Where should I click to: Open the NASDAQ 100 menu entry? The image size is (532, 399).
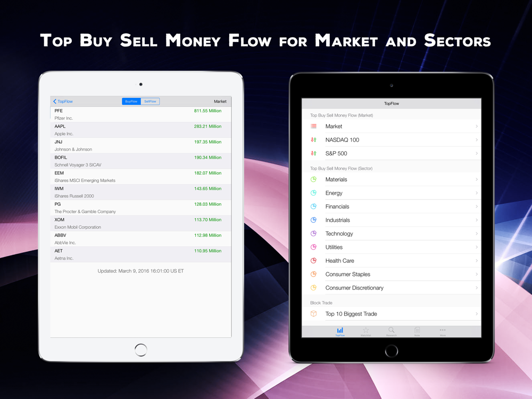coord(392,140)
